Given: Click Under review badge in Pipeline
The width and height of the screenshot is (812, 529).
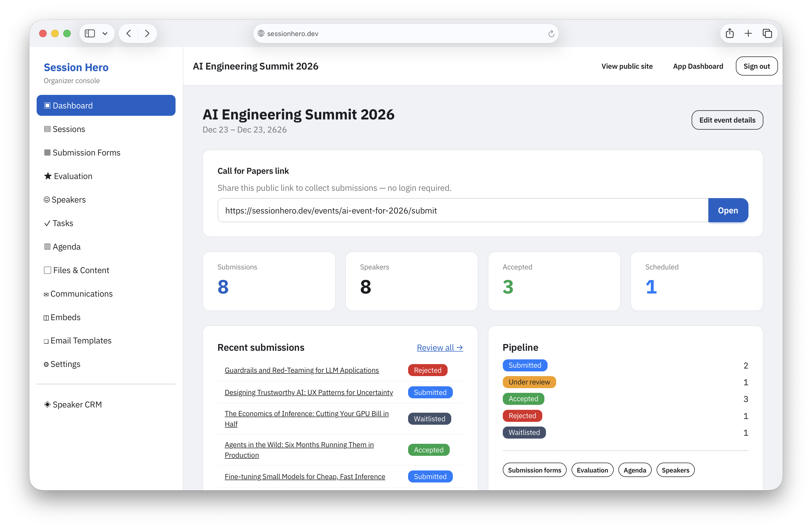Looking at the screenshot, I should coord(529,382).
